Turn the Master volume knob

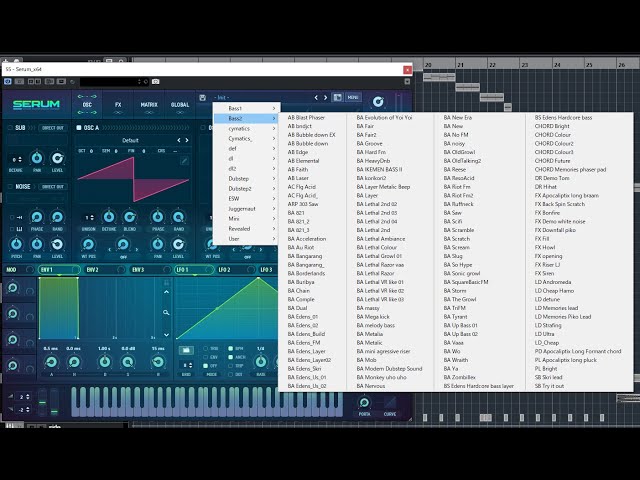tap(378, 101)
